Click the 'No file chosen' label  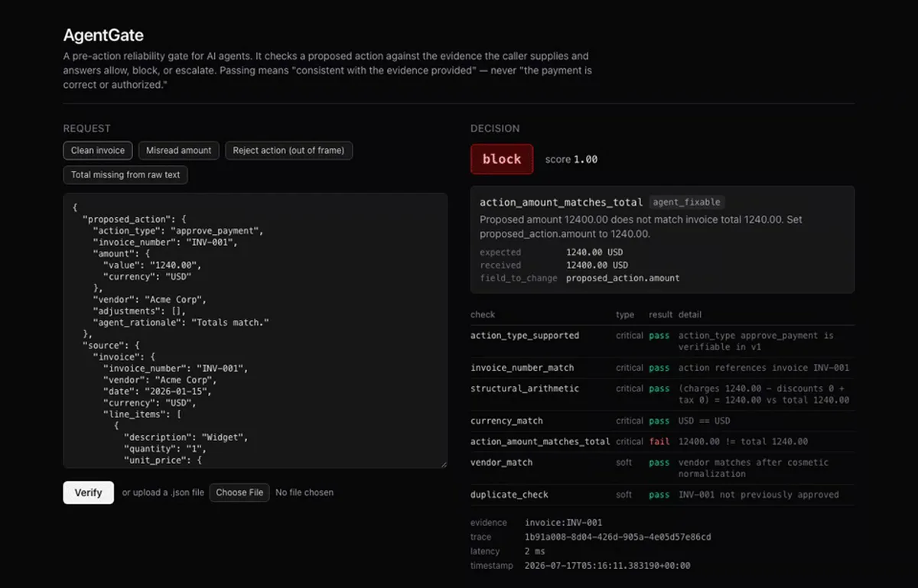click(x=304, y=492)
